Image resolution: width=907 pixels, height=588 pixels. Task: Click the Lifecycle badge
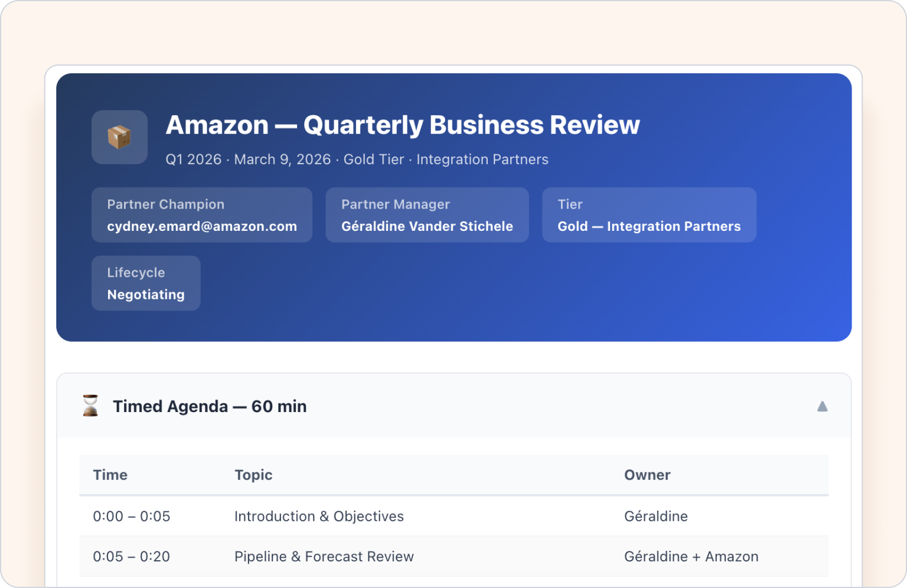(x=145, y=283)
